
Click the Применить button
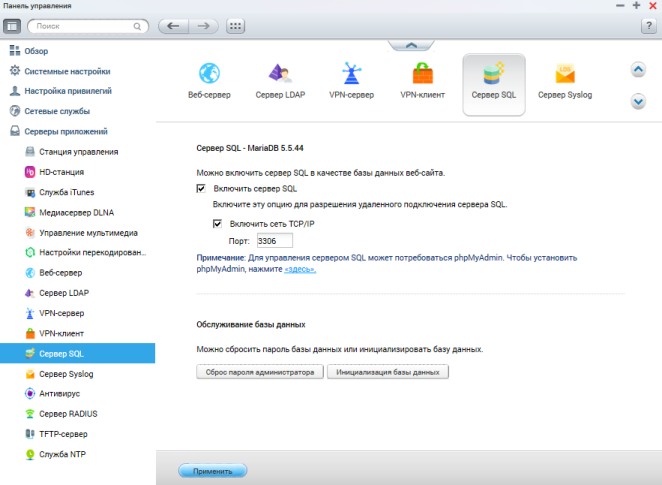[x=212, y=471]
